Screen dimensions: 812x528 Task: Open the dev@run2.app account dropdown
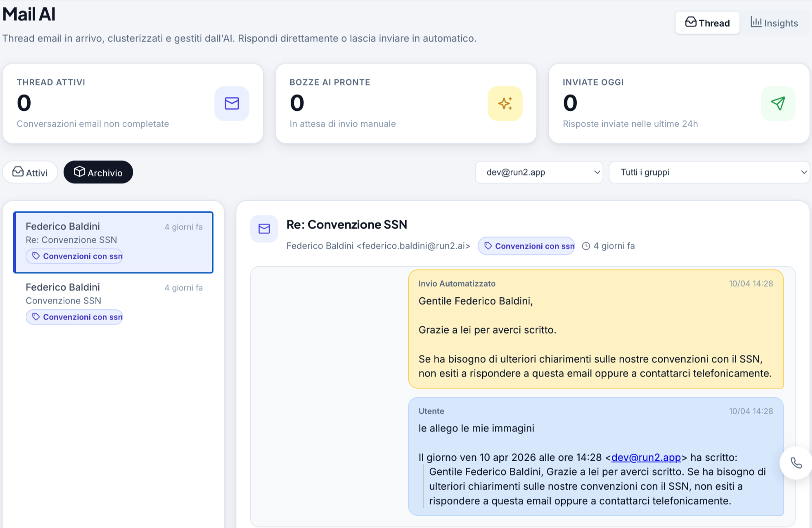tap(539, 172)
